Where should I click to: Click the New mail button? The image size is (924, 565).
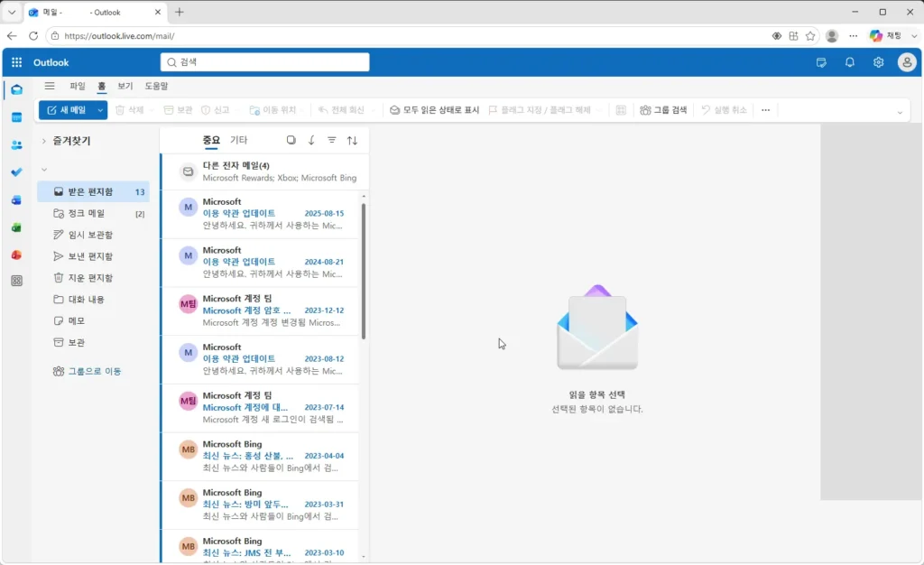click(x=67, y=110)
